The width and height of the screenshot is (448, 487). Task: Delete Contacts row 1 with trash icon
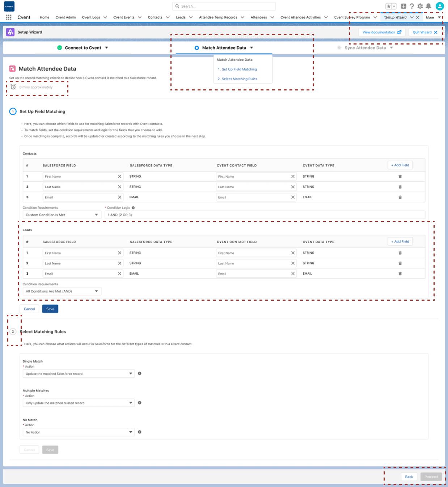pyautogui.click(x=400, y=177)
